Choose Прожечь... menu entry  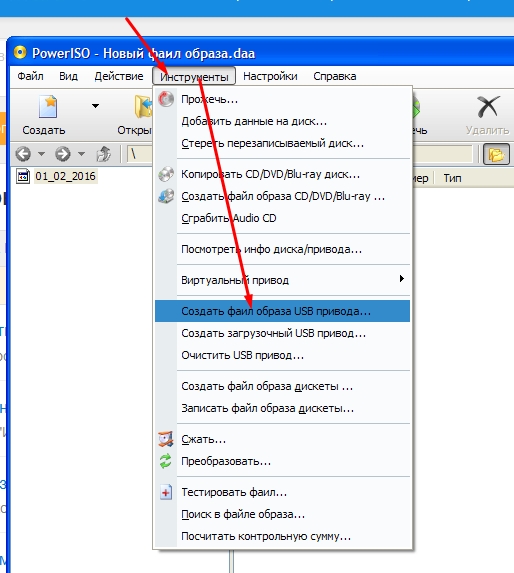pyautogui.click(x=282, y=99)
